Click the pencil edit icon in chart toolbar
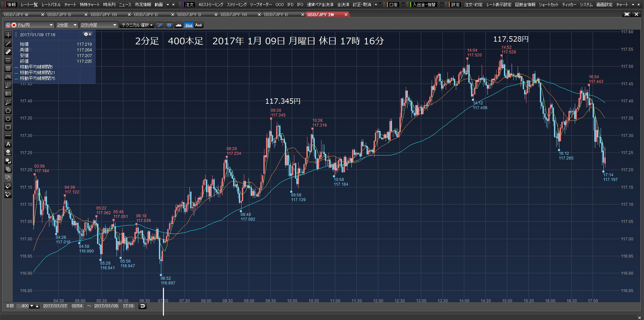 click(160, 25)
